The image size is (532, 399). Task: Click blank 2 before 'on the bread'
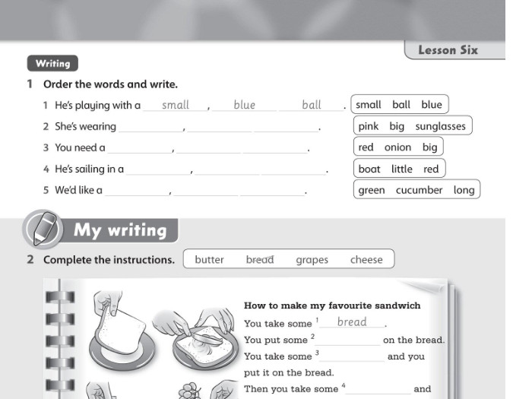(347, 340)
